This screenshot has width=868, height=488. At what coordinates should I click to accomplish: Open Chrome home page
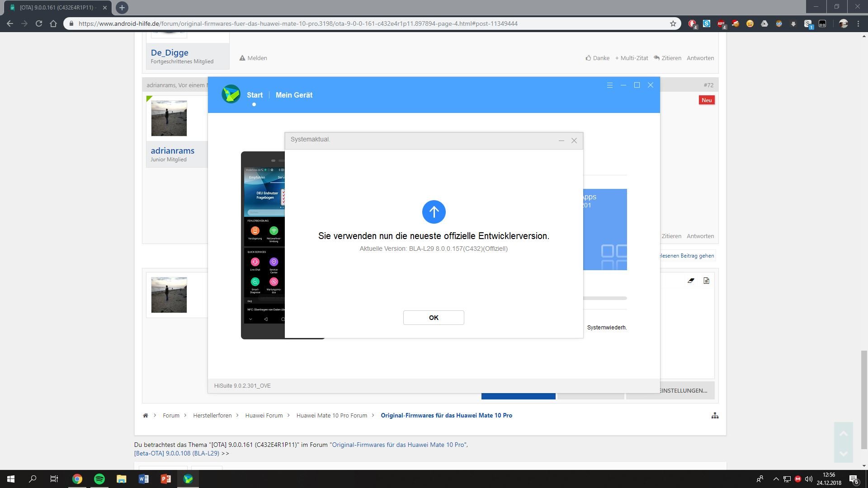pyautogui.click(x=53, y=23)
